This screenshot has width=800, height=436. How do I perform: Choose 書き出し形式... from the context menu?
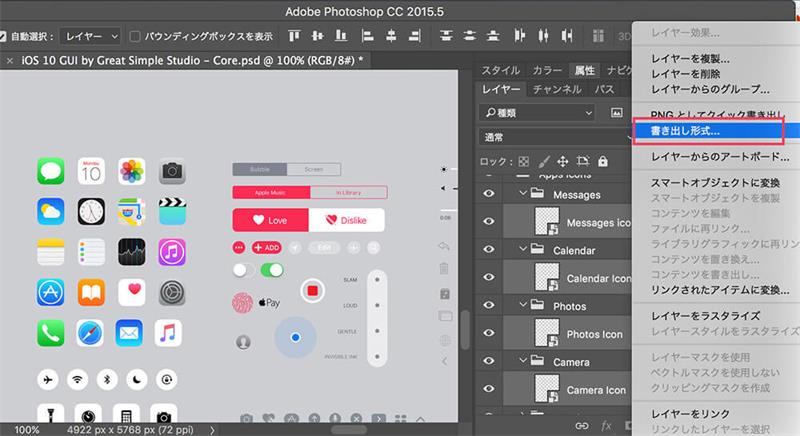685,131
